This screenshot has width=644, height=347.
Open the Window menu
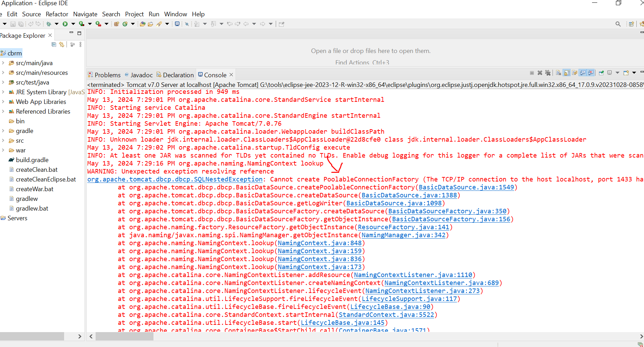click(176, 14)
